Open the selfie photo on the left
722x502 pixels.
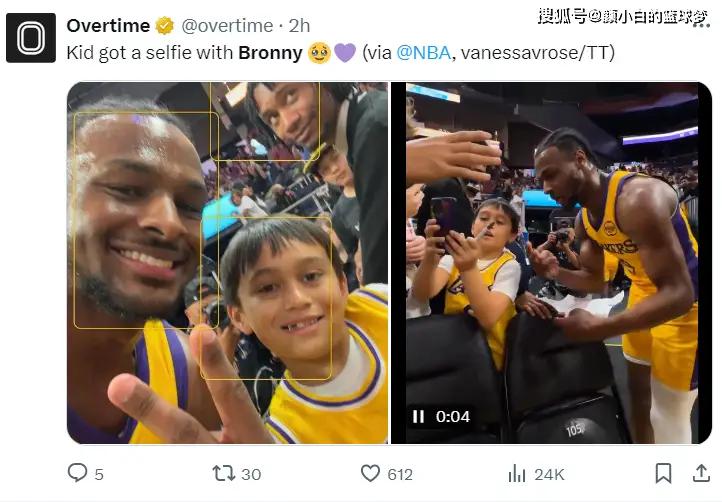pos(227,263)
